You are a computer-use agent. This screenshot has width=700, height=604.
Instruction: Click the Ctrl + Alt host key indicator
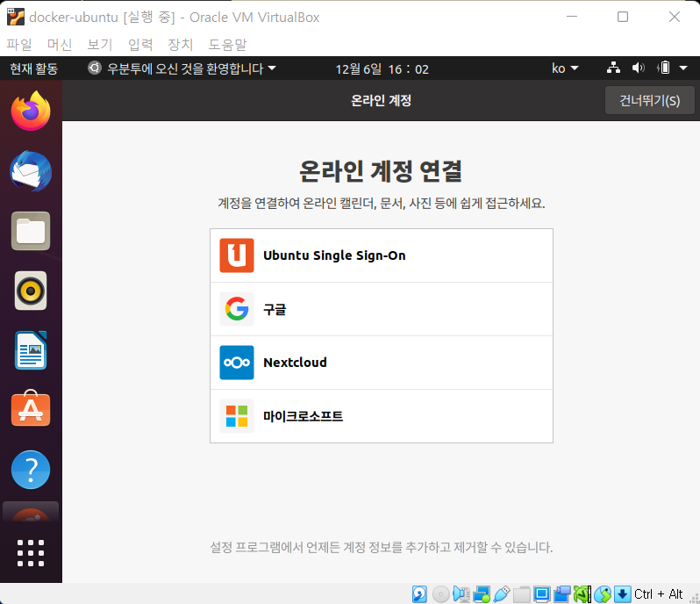[x=658, y=594]
